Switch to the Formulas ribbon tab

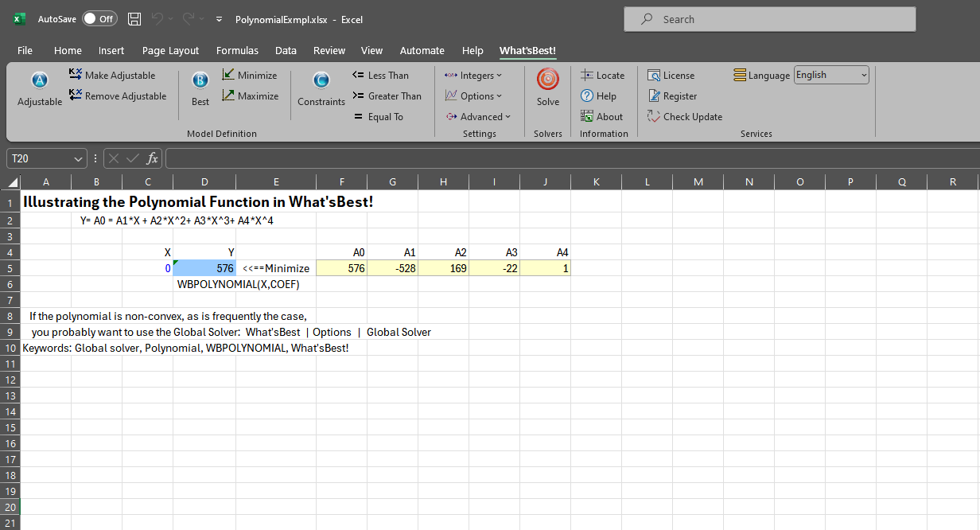point(237,50)
